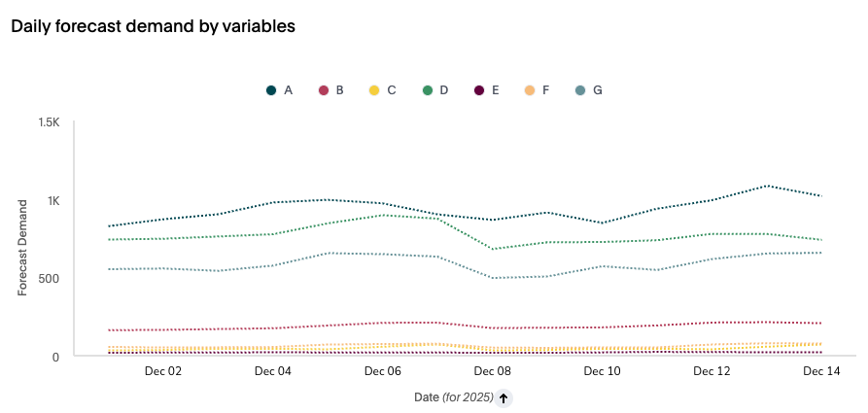The image size is (868, 413).
Task: Click the Dec 08 x-axis label
Action: [492, 371]
